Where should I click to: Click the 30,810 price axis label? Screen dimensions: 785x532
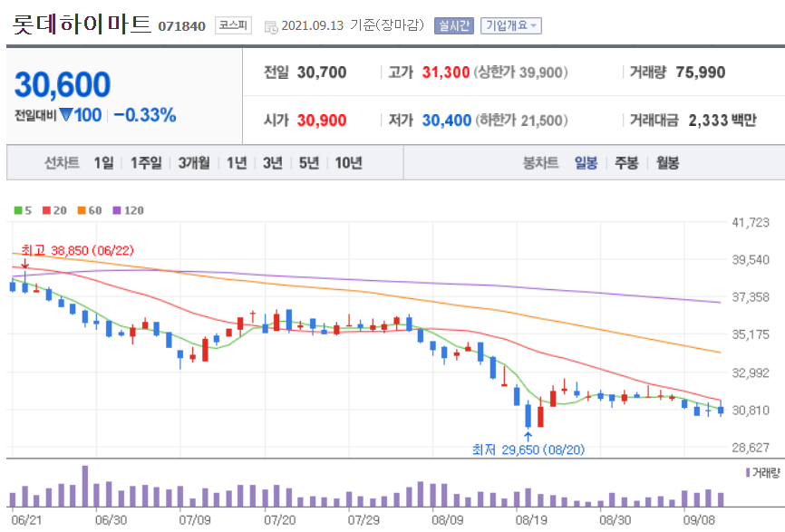coord(751,411)
